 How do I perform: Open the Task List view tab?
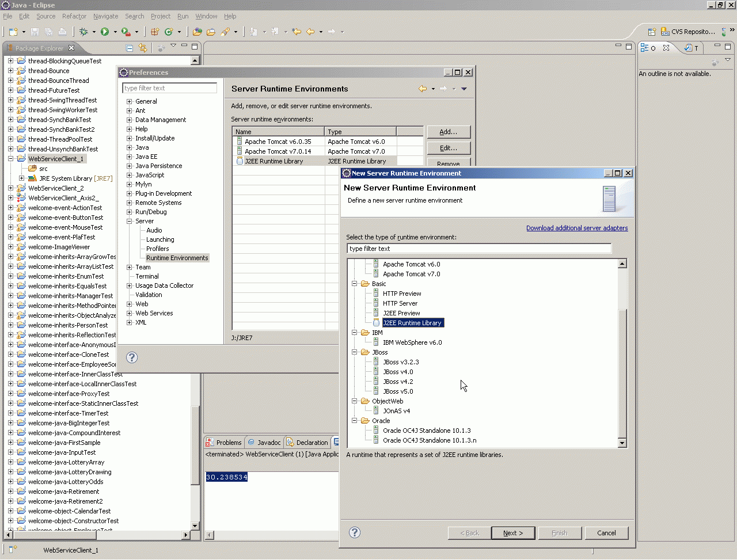(x=692, y=48)
